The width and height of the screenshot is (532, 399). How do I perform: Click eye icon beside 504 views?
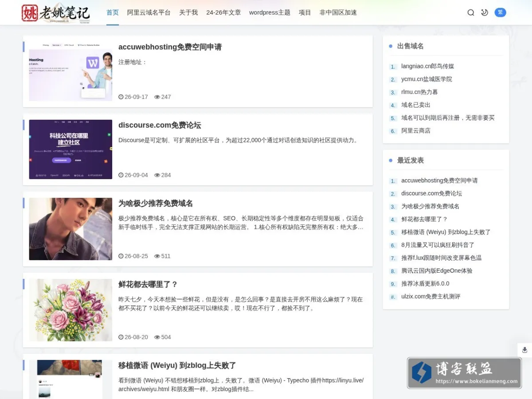(x=157, y=337)
